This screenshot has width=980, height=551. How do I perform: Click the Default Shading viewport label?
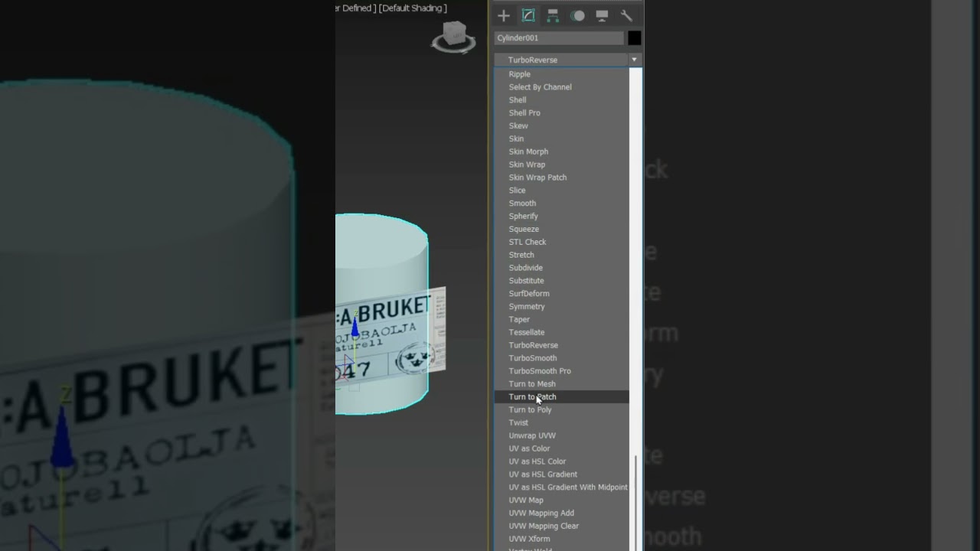point(413,8)
